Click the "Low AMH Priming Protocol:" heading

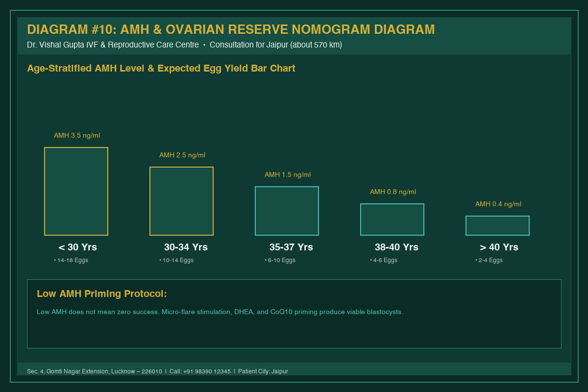point(102,294)
